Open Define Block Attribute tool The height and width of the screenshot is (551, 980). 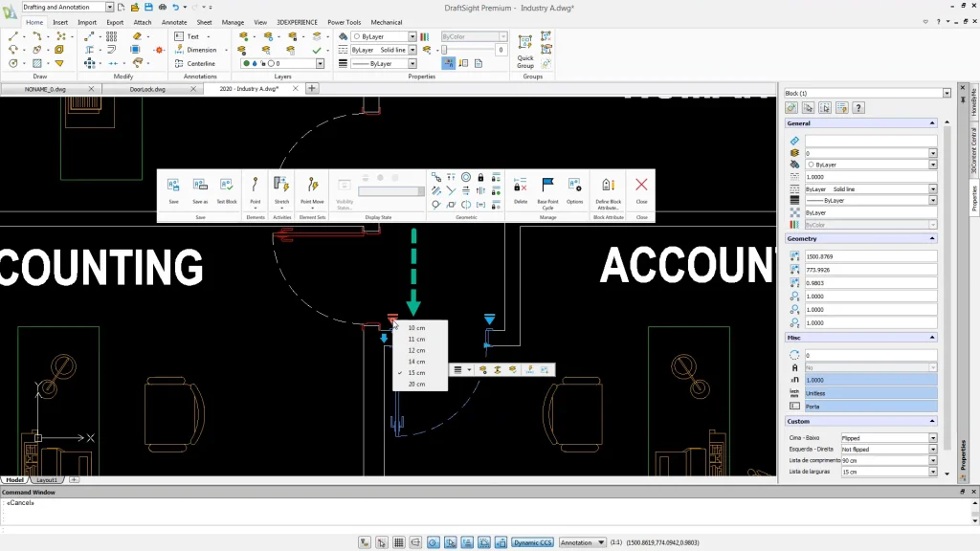609,187
